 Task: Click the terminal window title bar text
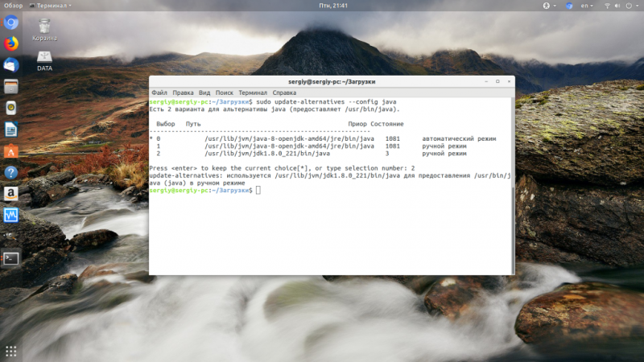click(332, 82)
